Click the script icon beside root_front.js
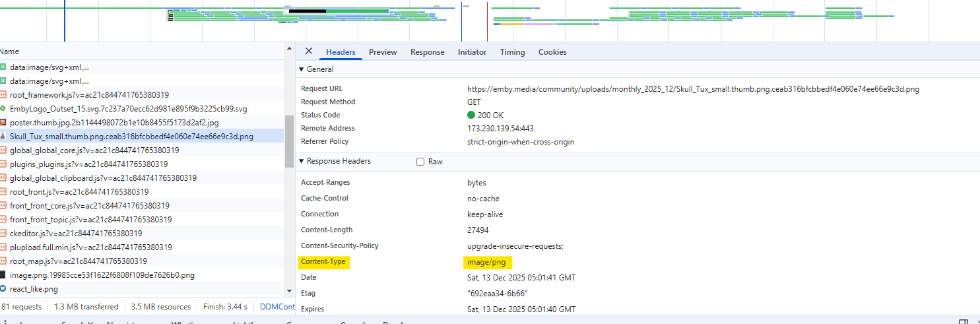980x324 pixels. 3,192
